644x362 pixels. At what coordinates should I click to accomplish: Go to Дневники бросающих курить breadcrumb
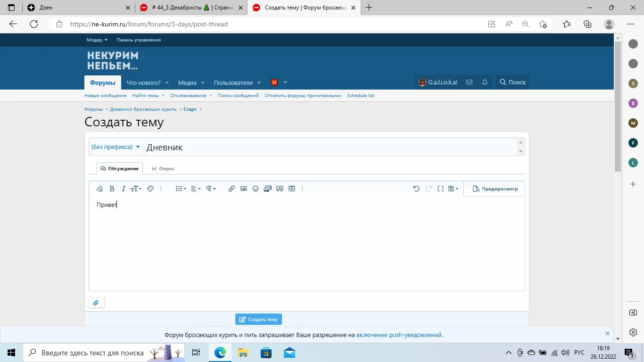(x=143, y=109)
